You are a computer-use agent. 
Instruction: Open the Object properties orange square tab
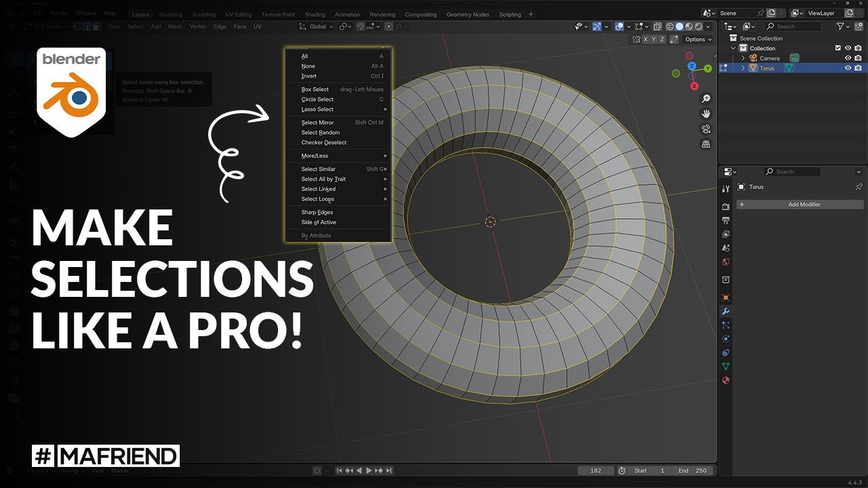click(x=726, y=298)
